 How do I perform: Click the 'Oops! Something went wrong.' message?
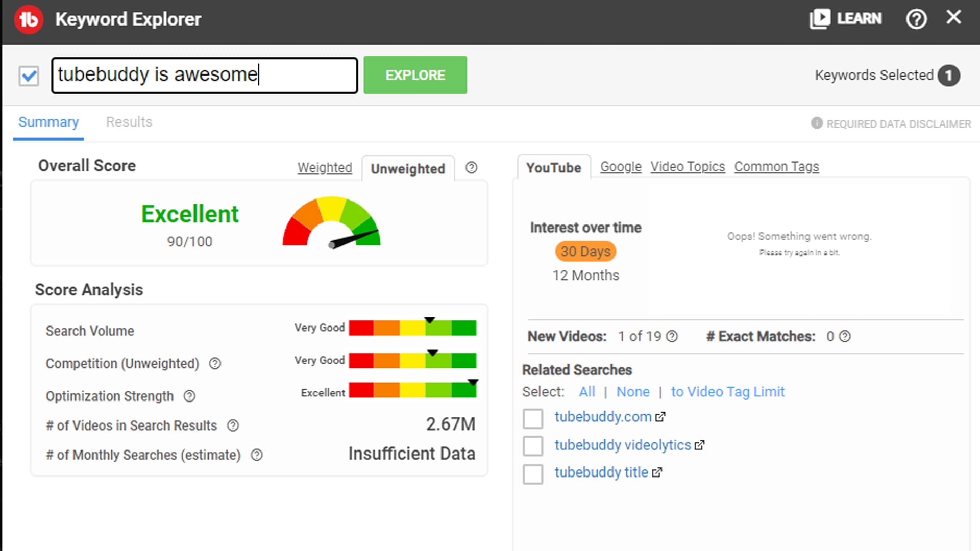(x=799, y=236)
